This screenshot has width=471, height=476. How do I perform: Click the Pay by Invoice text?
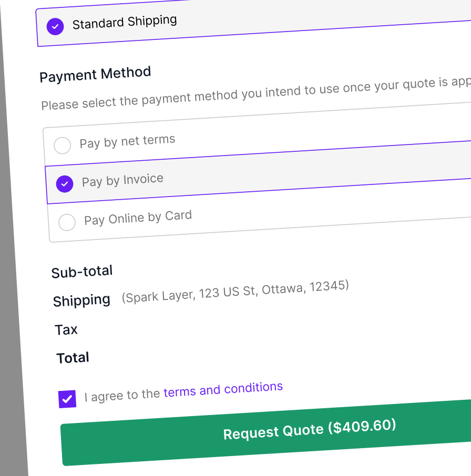(x=122, y=180)
